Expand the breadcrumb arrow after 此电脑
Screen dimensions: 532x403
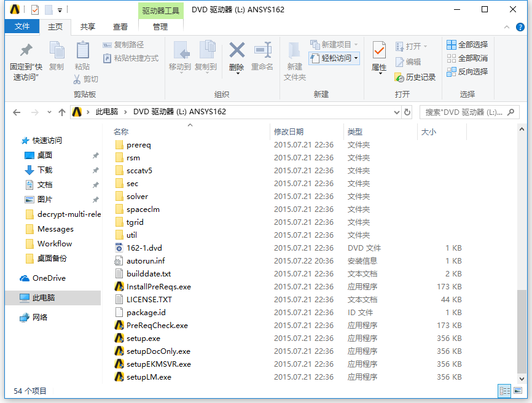point(125,112)
